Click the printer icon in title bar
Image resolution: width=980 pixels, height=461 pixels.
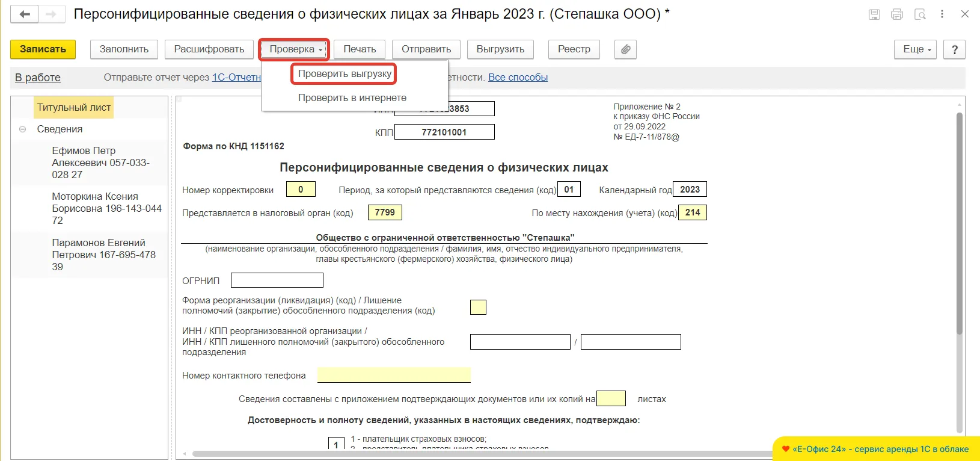[x=897, y=14]
